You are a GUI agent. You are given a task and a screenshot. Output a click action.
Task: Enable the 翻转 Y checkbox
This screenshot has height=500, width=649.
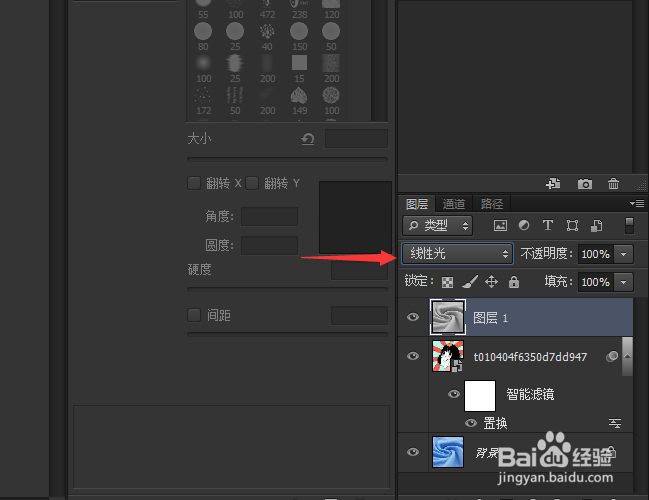coord(252,183)
